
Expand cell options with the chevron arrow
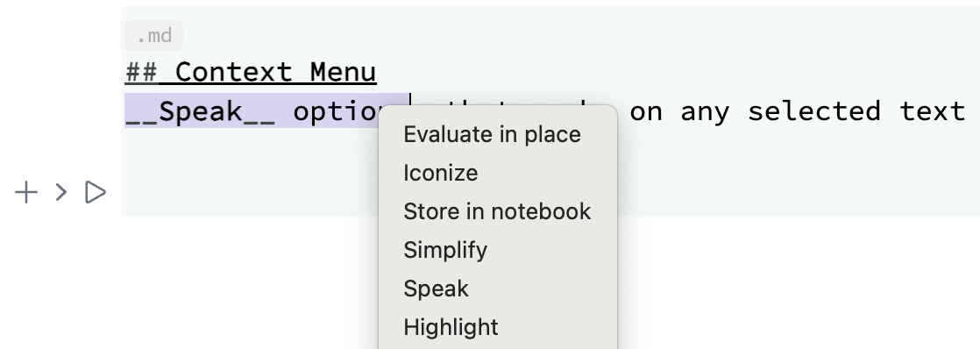(60, 193)
